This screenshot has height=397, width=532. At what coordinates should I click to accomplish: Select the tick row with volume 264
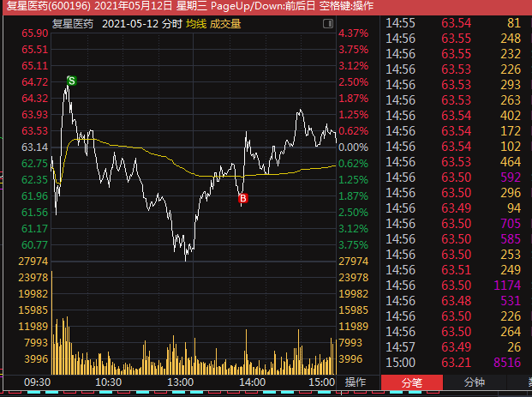(453, 332)
